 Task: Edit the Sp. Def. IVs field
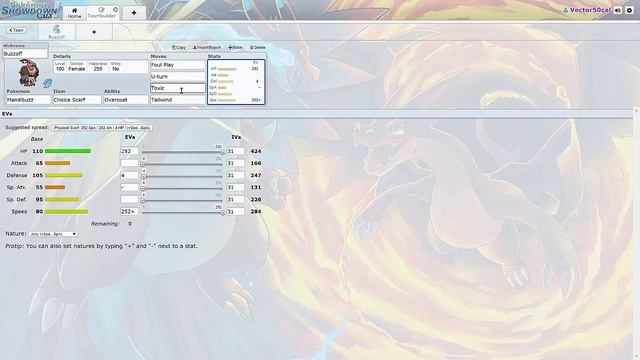[x=236, y=200]
